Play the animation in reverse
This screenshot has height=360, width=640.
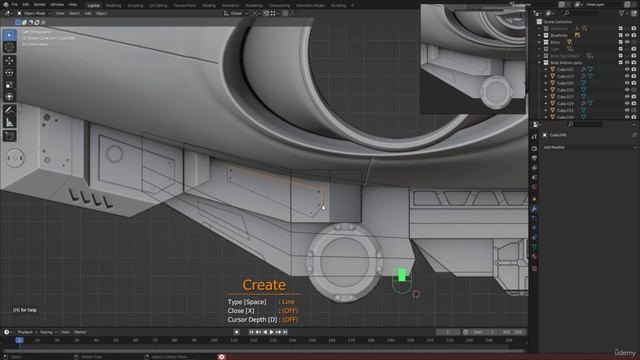pyautogui.click(x=265, y=332)
